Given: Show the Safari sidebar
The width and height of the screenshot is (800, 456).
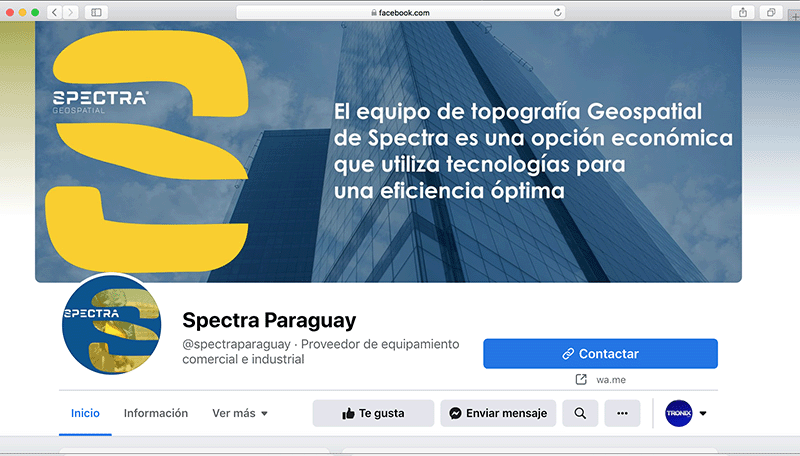Looking at the screenshot, I should (x=96, y=12).
